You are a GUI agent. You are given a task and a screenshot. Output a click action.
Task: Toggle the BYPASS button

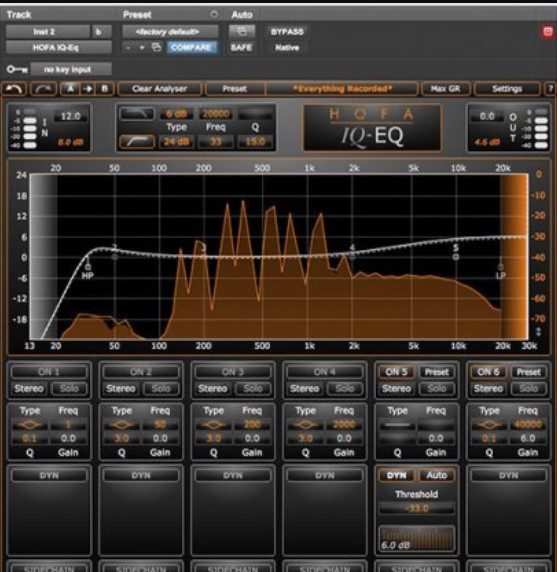287,32
